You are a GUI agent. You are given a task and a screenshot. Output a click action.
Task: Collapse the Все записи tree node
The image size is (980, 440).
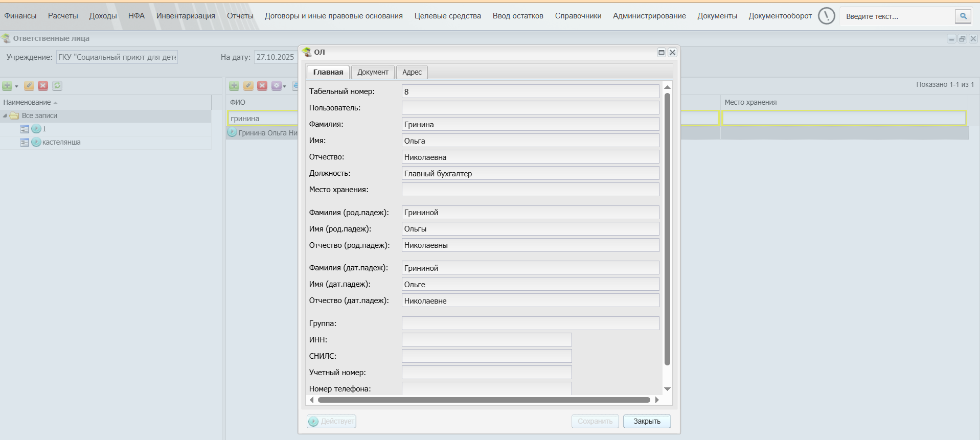5,116
